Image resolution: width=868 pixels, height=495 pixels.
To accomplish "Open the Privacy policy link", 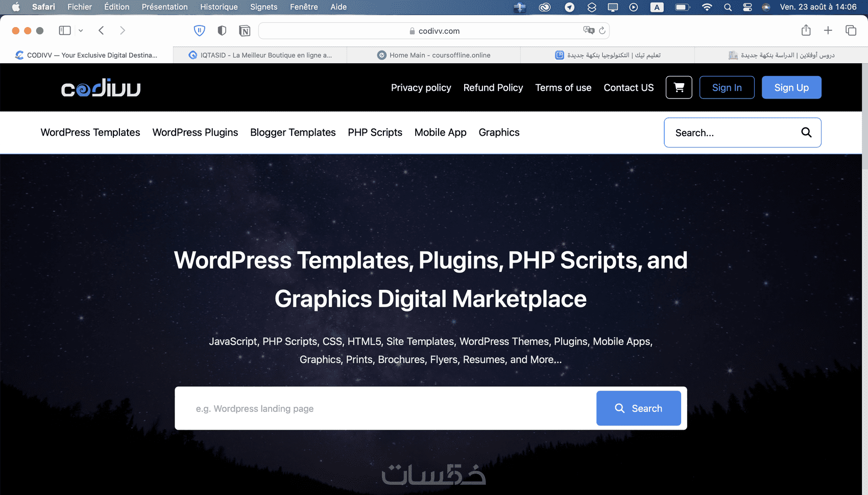I will coord(421,88).
